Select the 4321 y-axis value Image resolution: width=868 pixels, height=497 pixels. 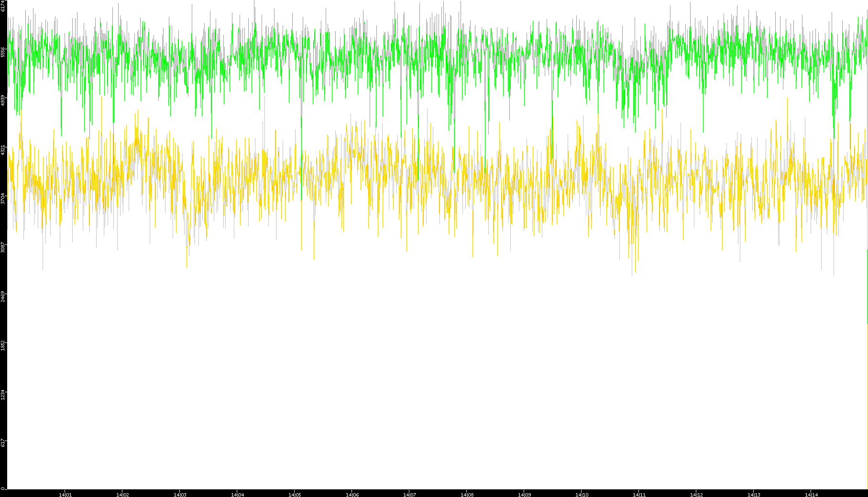click(3, 150)
